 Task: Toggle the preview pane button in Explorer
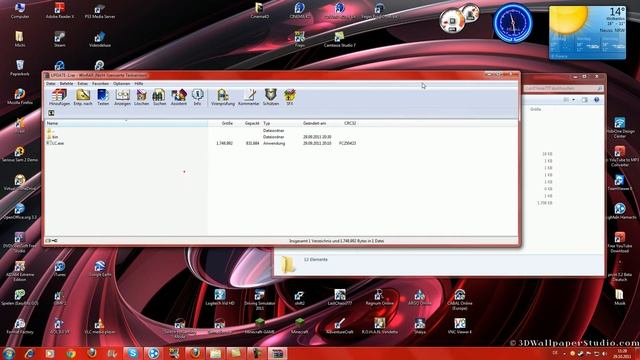(x=584, y=100)
